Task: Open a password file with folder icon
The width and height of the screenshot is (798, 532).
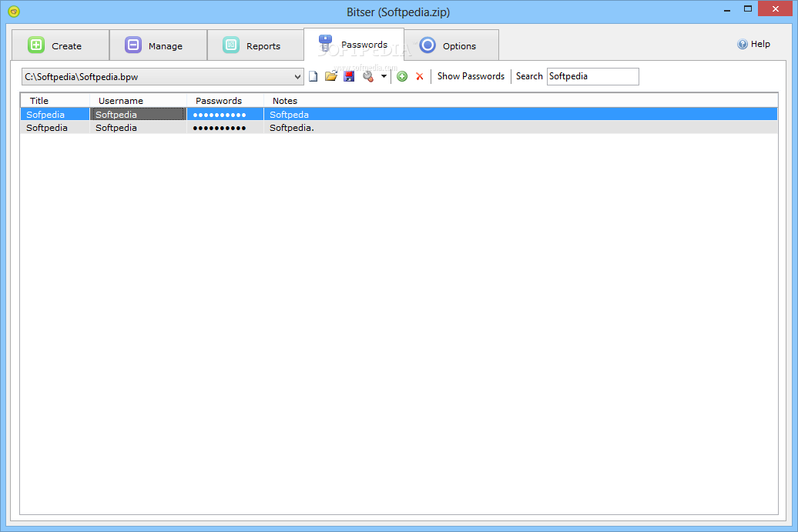Action: [330, 76]
